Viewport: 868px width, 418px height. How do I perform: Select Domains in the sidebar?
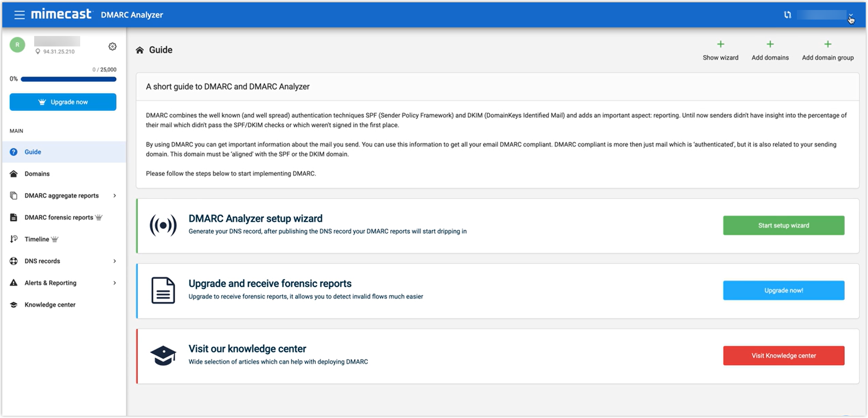(x=37, y=174)
